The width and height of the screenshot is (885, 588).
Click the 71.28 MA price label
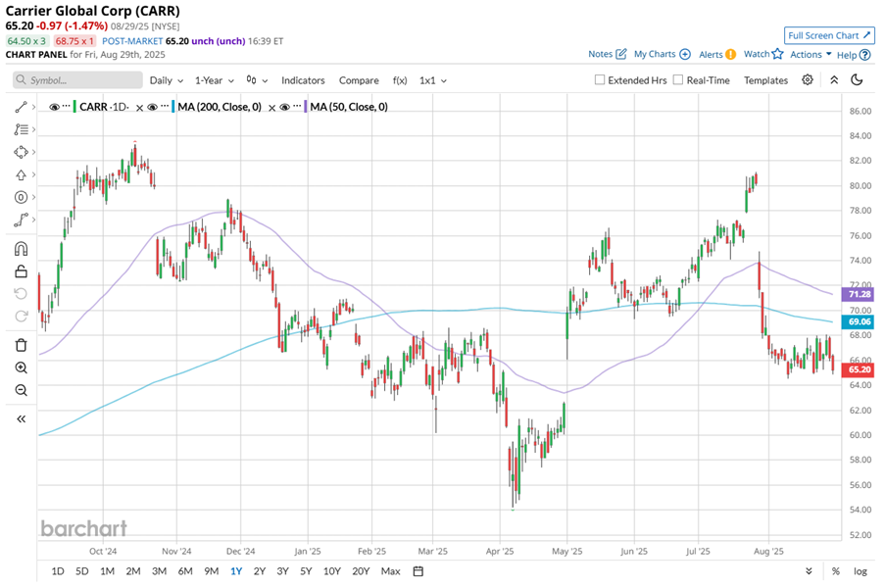859,294
